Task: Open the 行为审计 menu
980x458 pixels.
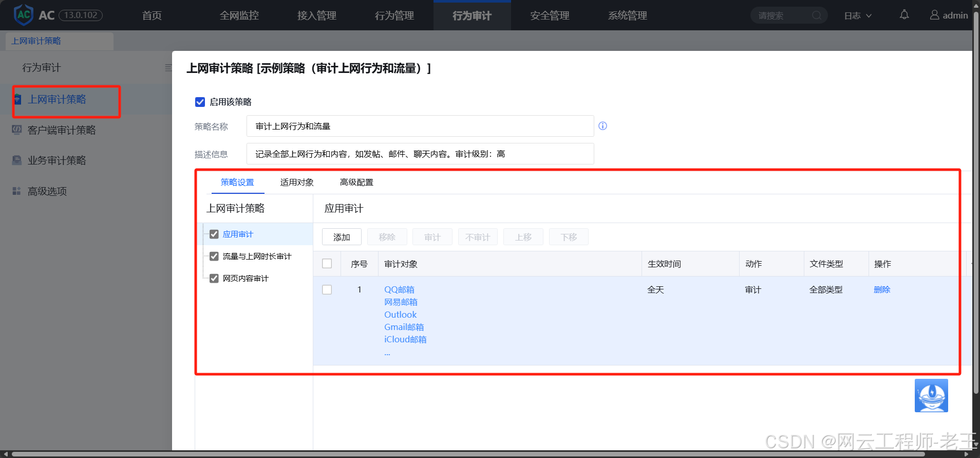Action: [x=472, y=15]
